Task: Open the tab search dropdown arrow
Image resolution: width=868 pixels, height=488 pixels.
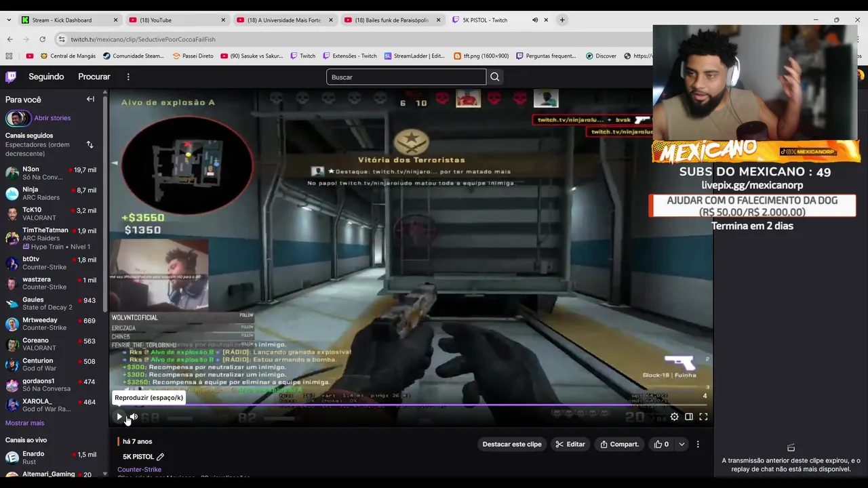Action: [x=9, y=20]
